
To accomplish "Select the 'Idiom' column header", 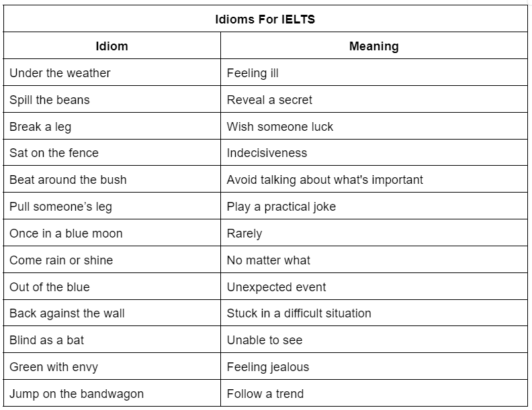I will click(x=112, y=46).
